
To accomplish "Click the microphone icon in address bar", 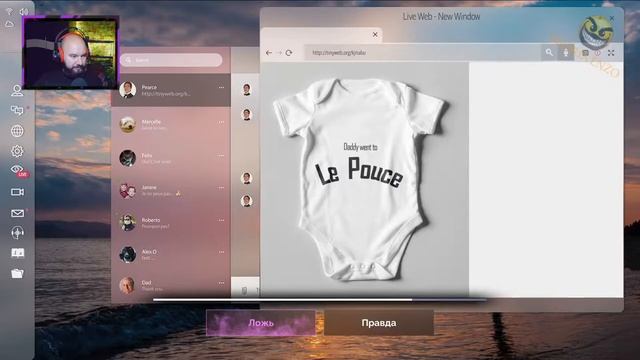I will pos(566,52).
